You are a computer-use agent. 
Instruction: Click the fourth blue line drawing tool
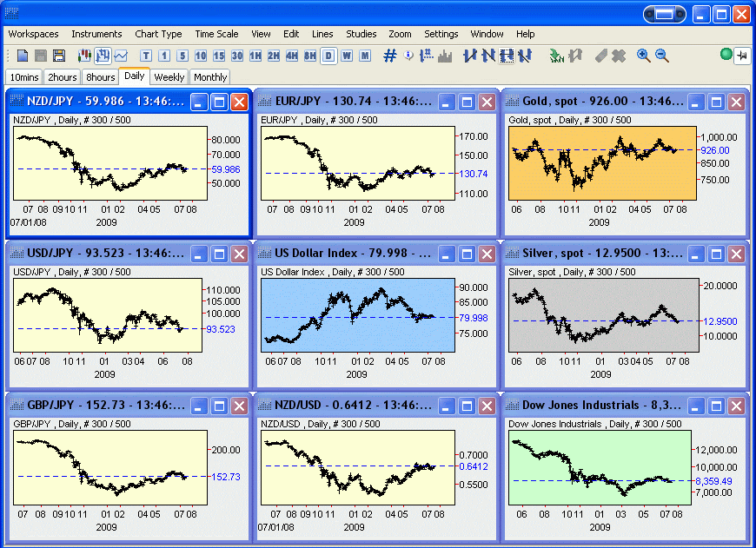click(525, 56)
